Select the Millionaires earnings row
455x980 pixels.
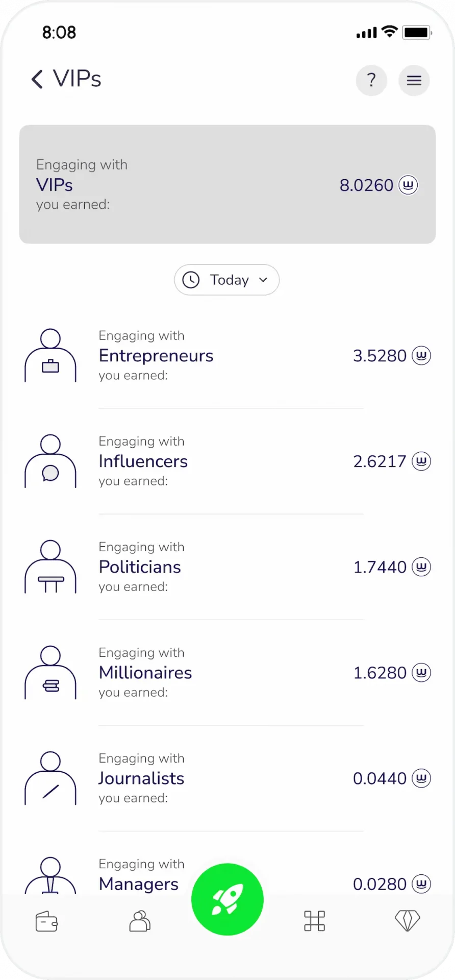(227, 672)
